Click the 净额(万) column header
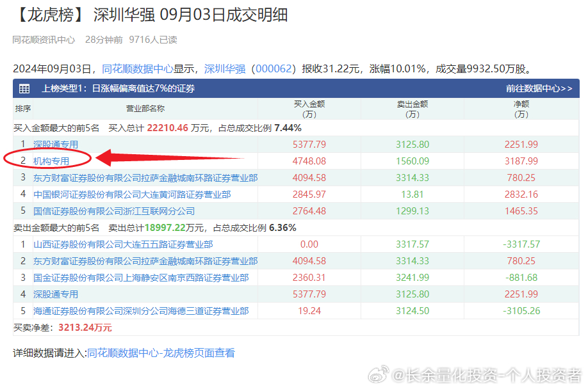Image resolution: width=588 pixels, height=389 pixels. [x=521, y=108]
